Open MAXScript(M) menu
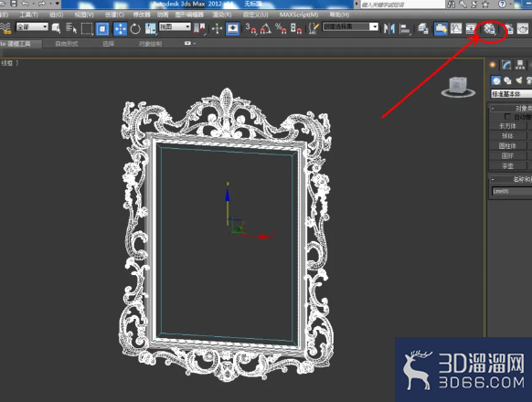Image resolution: width=532 pixels, height=402 pixels. pos(299,15)
